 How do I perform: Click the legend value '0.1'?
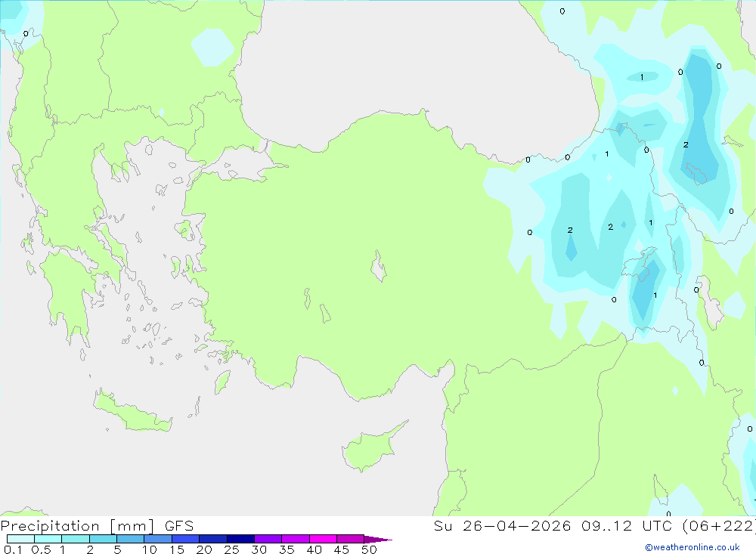coord(13,549)
